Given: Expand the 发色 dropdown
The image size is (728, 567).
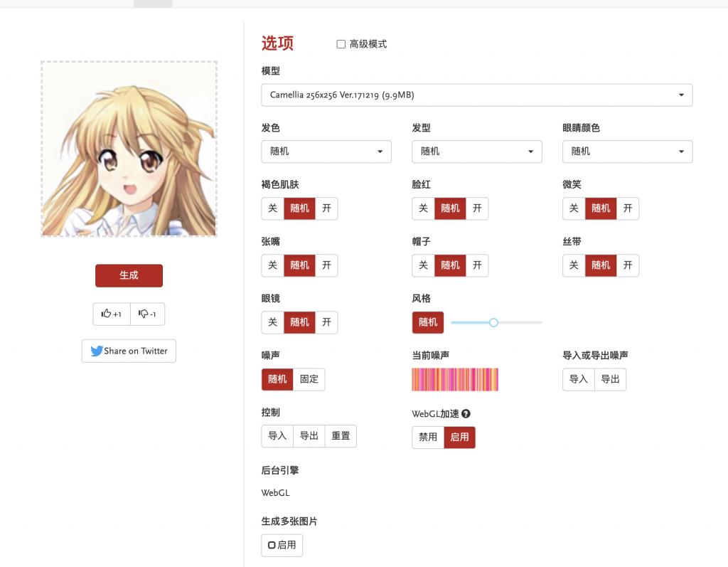Looking at the screenshot, I should coord(326,152).
